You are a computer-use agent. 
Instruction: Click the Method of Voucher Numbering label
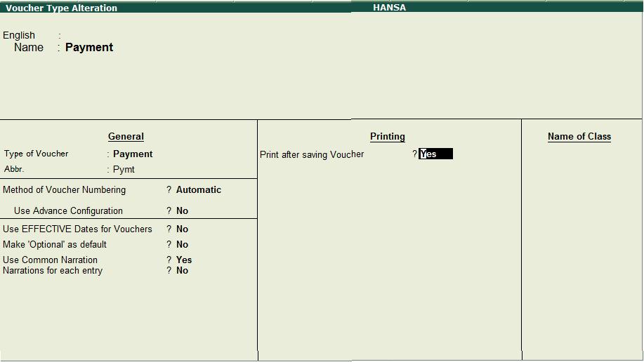(x=64, y=189)
